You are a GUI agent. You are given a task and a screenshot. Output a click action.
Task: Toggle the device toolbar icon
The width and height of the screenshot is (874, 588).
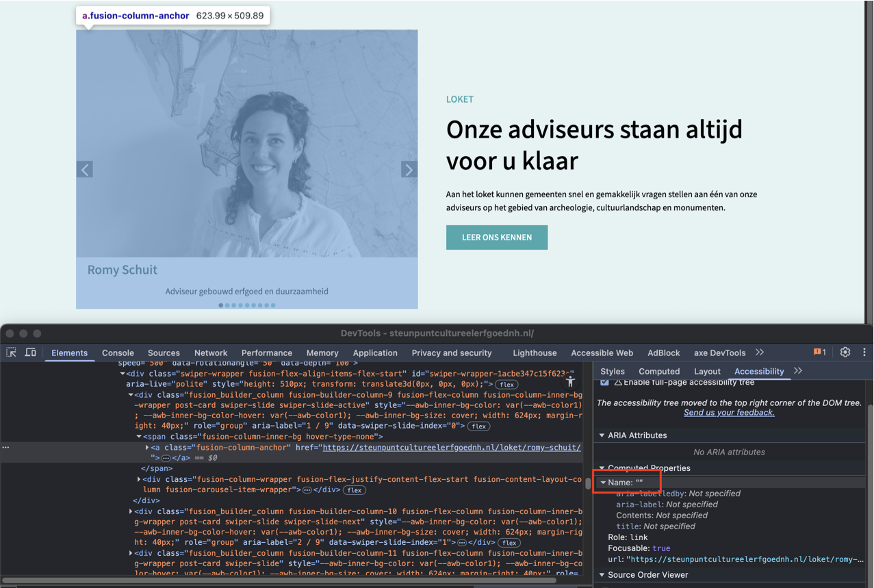[x=31, y=353]
